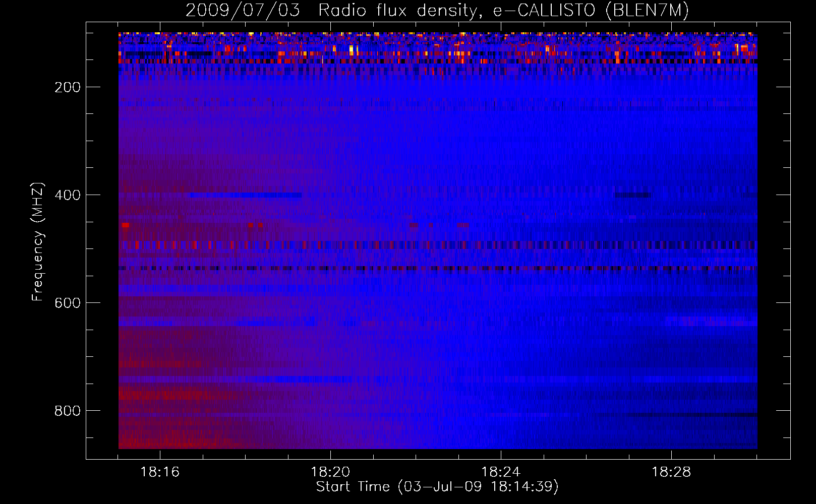Click the 18:16 time tick label
Viewport: 816px width, 504px height.
[x=160, y=472]
